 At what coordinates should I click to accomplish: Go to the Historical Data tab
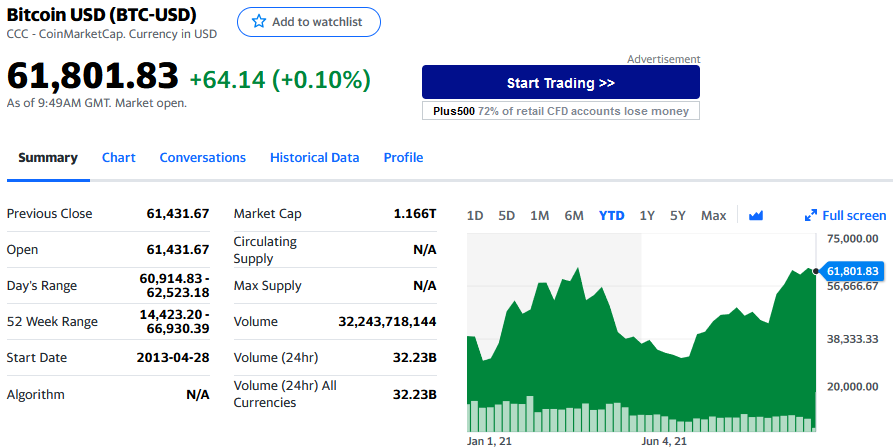pos(314,158)
